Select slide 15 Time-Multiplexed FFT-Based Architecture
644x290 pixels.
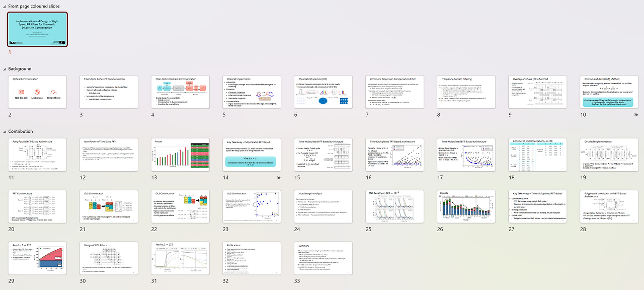tap(324, 155)
